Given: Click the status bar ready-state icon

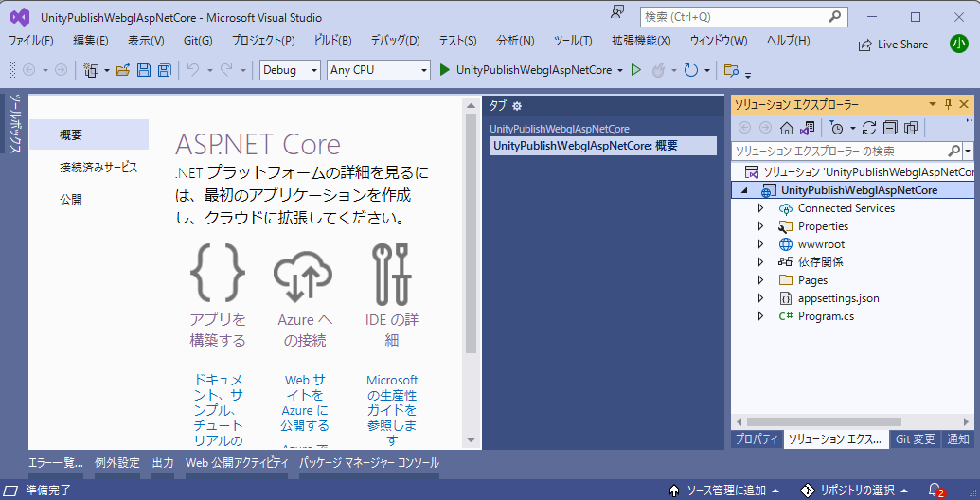Looking at the screenshot, I should point(11,490).
